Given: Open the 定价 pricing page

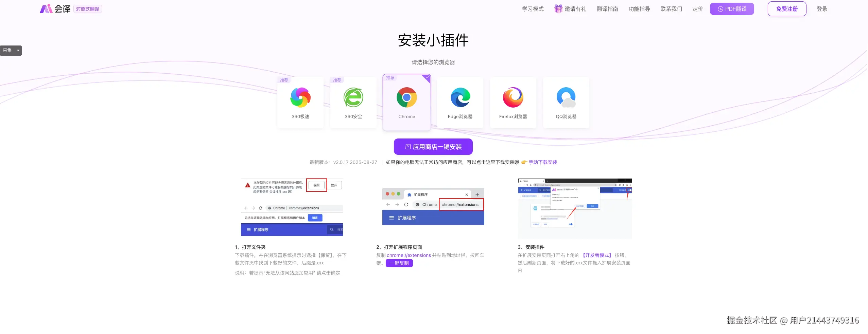Looking at the screenshot, I should (698, 9).
